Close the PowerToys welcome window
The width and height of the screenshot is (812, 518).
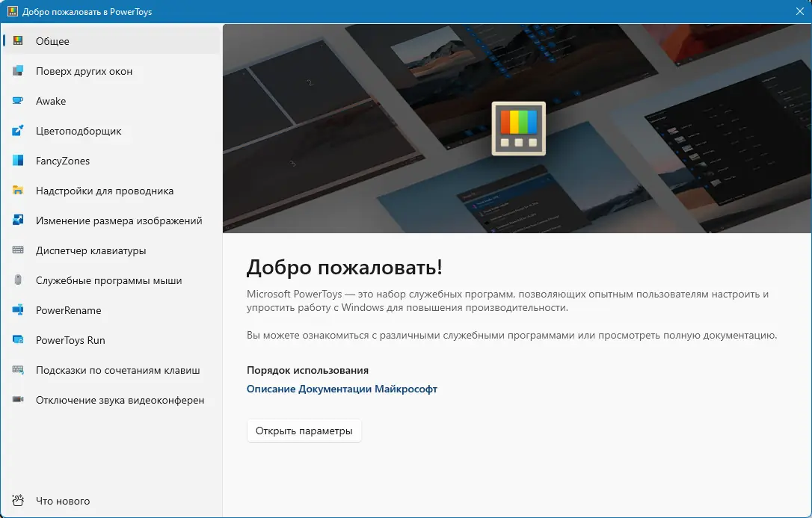tap(799, 11)
